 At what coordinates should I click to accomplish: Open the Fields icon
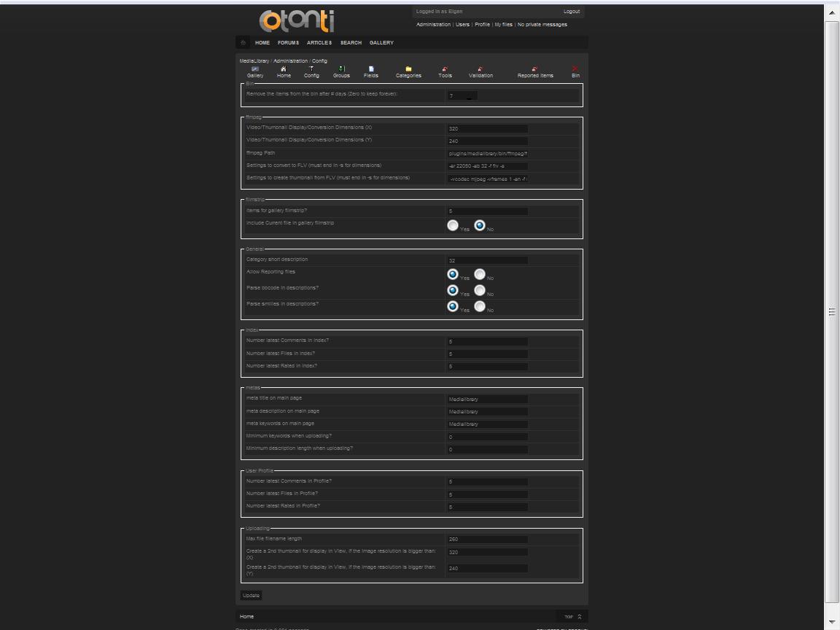pyautogui.click(x=371, y=69)
